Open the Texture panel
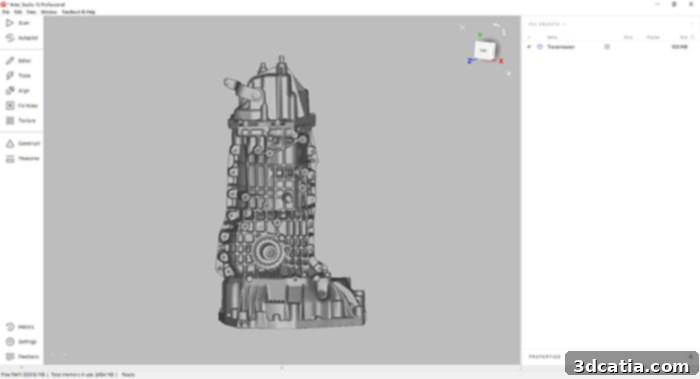The height and width of the screenshot is (379, 700). (21, 121)
